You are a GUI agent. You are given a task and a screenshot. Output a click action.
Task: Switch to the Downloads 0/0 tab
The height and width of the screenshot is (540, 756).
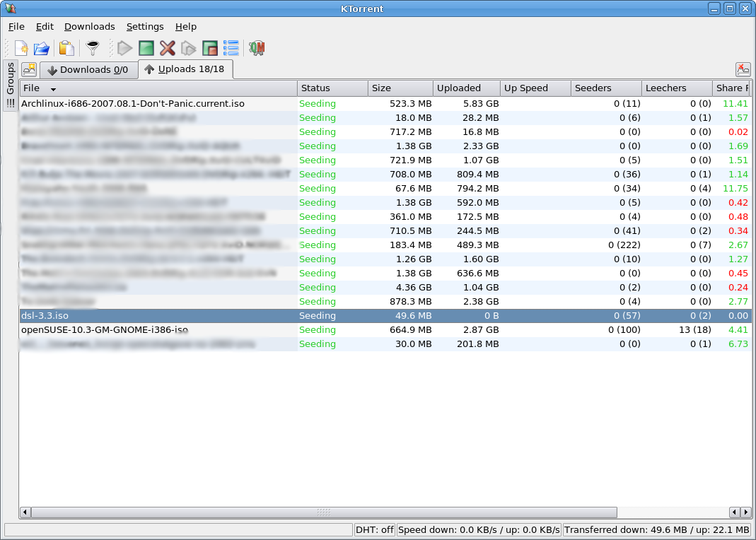(88, 70)
